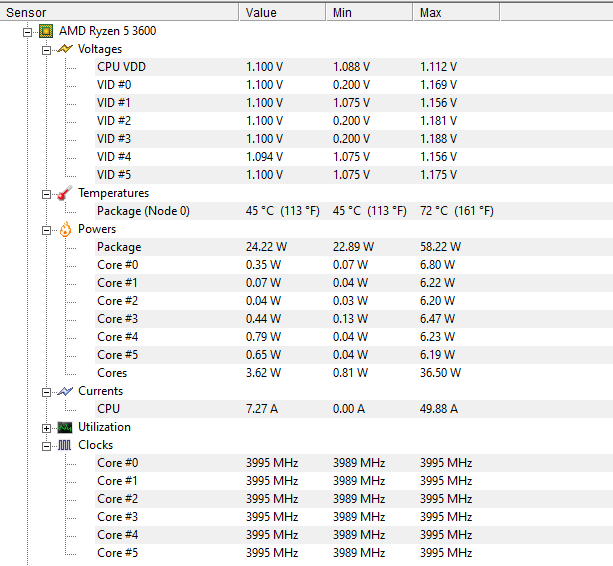Select the Utilization tree label
613x566 pixels.
[104, 427]
